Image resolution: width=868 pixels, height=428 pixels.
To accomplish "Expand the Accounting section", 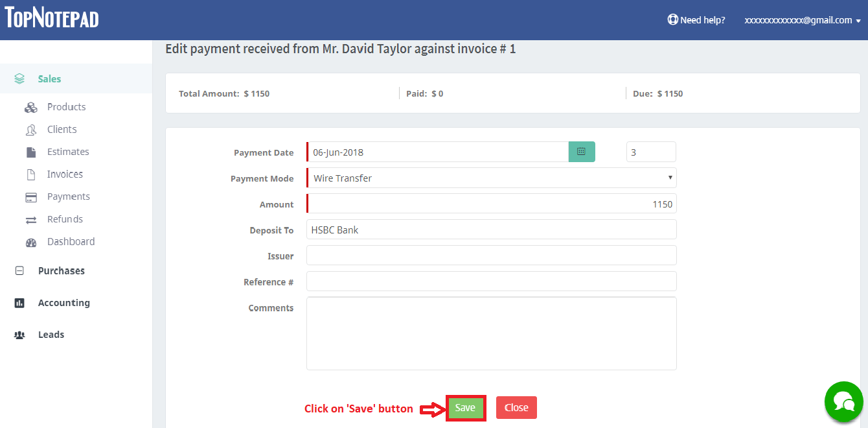I will click(x=63, y=303).
